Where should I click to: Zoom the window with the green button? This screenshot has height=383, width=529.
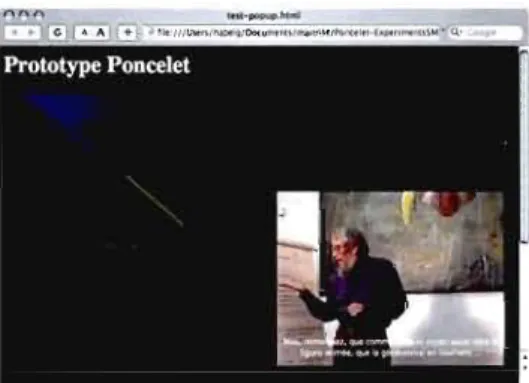coord(39,16)
